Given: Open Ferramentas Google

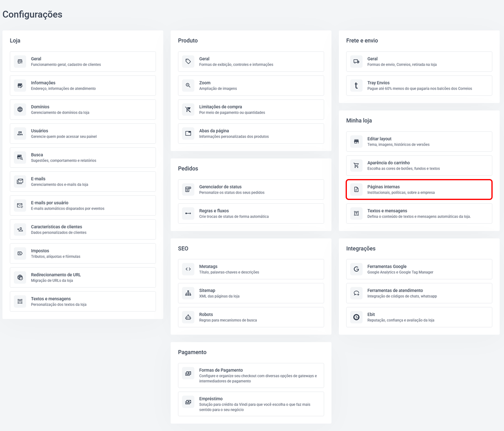Looking at the screenshot, I should coord(387,266).
